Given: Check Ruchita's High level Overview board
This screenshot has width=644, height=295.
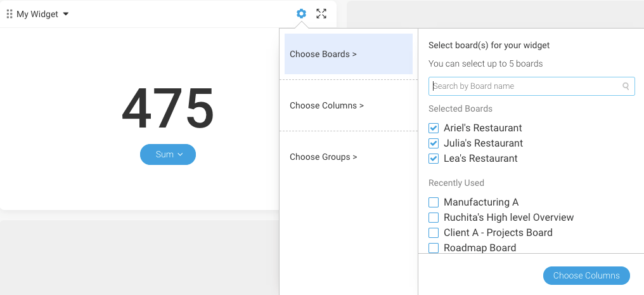Looking at the screenshot, I should pos(434,218).
